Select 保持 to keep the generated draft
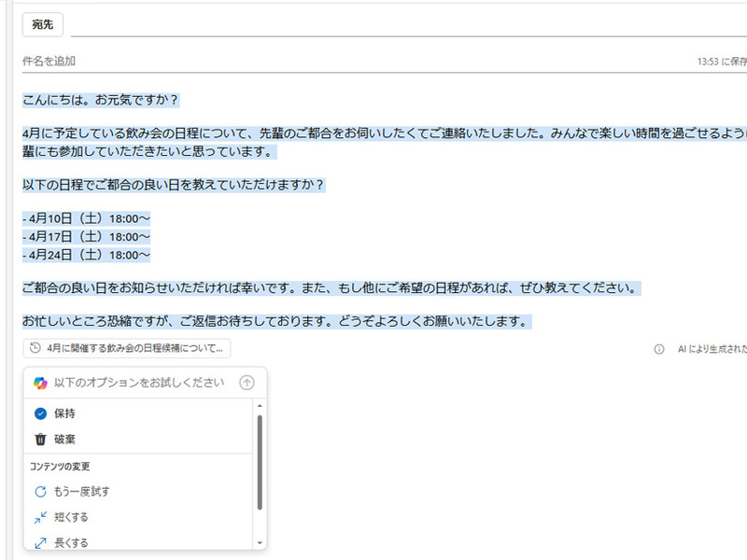 67,412
